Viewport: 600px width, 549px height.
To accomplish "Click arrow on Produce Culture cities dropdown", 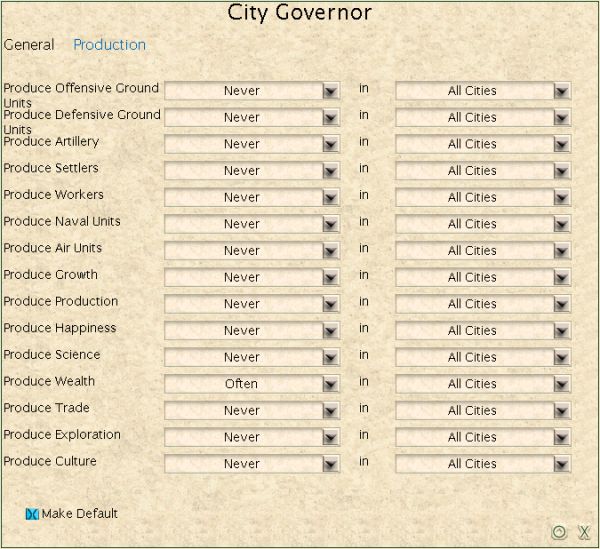I will (x=562, y=464).
